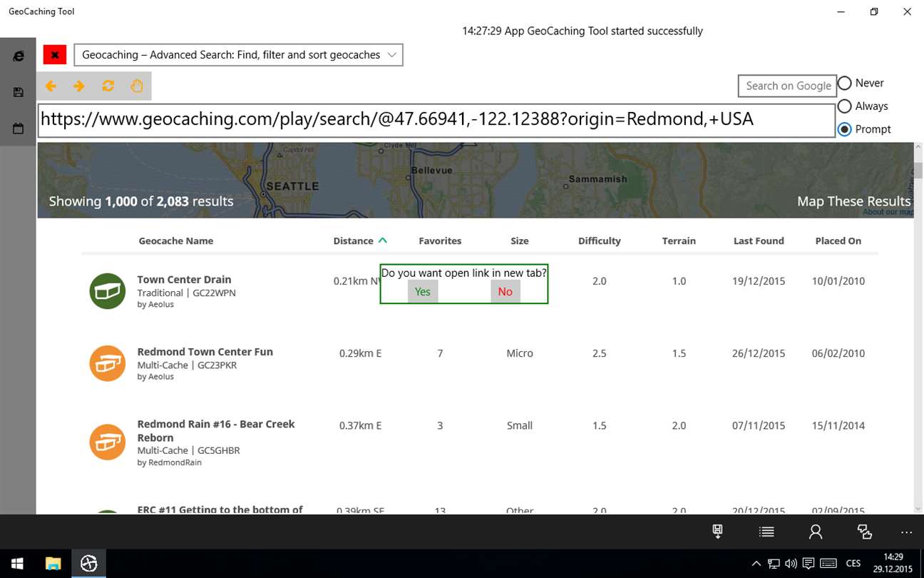924x578 pixels.
Task: Click the "Multi-Cache | GC23PKR" text
Action: pos(188,365)
